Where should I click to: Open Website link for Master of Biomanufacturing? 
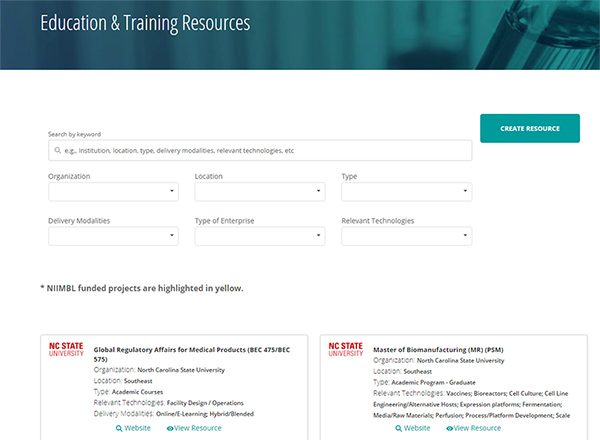[412, 428]
